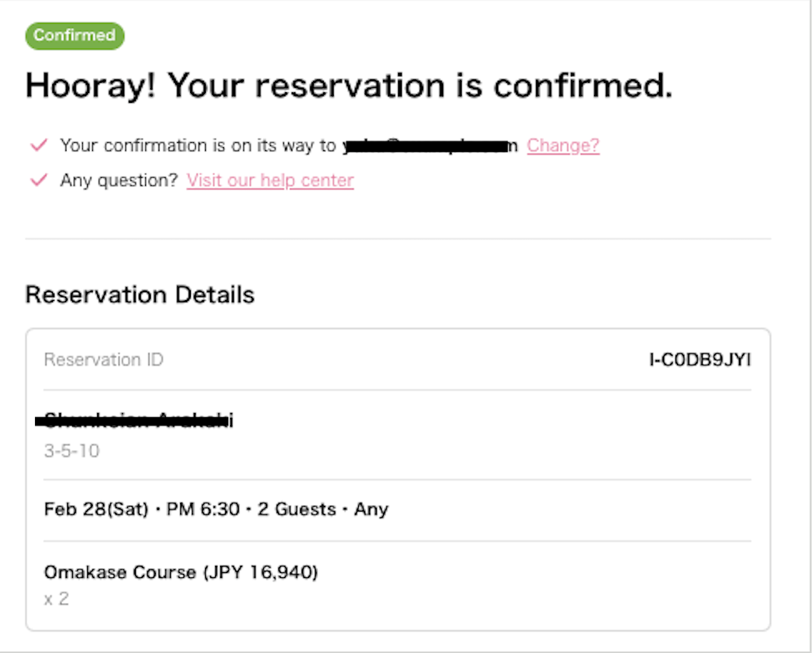
Task: Click the 'Any question?' text
Action: point(119,181)
